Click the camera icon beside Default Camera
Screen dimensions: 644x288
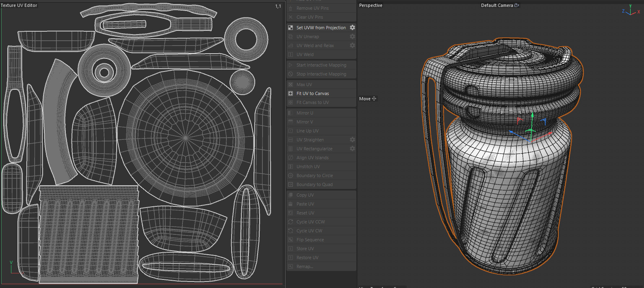(x=517, y=5)
